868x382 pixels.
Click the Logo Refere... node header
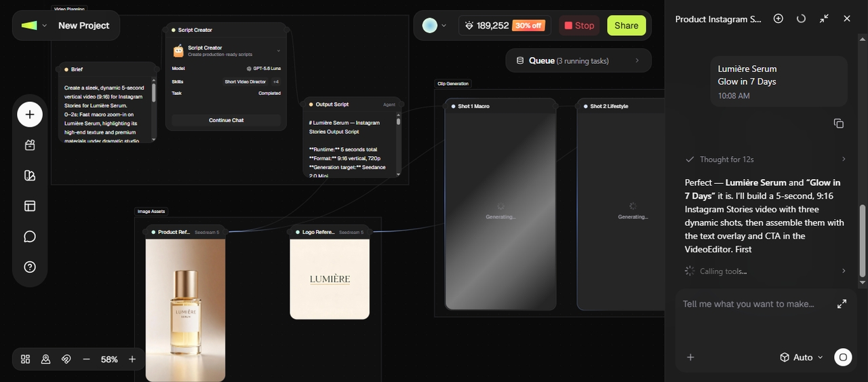click(330, 232)
